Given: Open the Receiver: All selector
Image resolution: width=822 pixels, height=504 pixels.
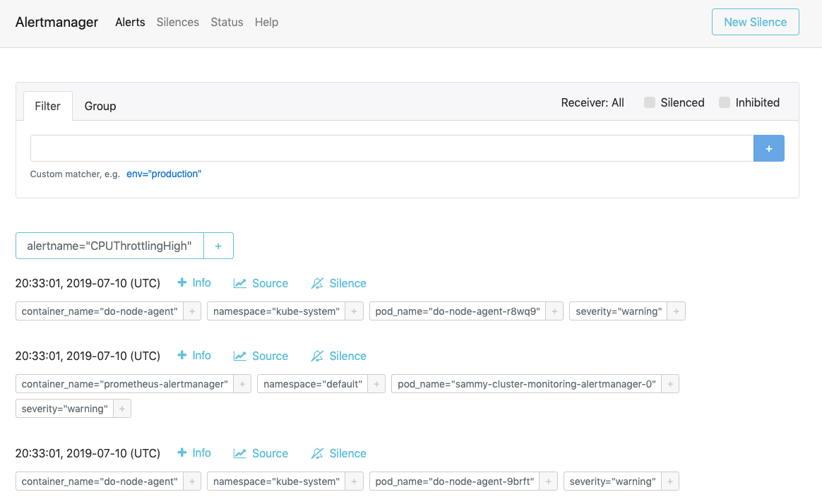Looking at the screenshot, I should (x=592, y=102).
